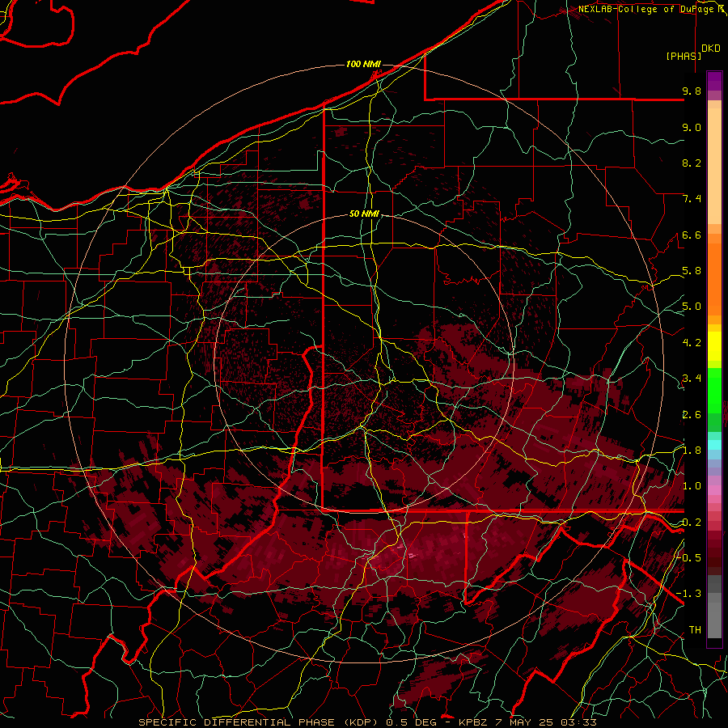Click the DKD label above color scale
This screenshot has height=728, width=728.
coord(711,49)
